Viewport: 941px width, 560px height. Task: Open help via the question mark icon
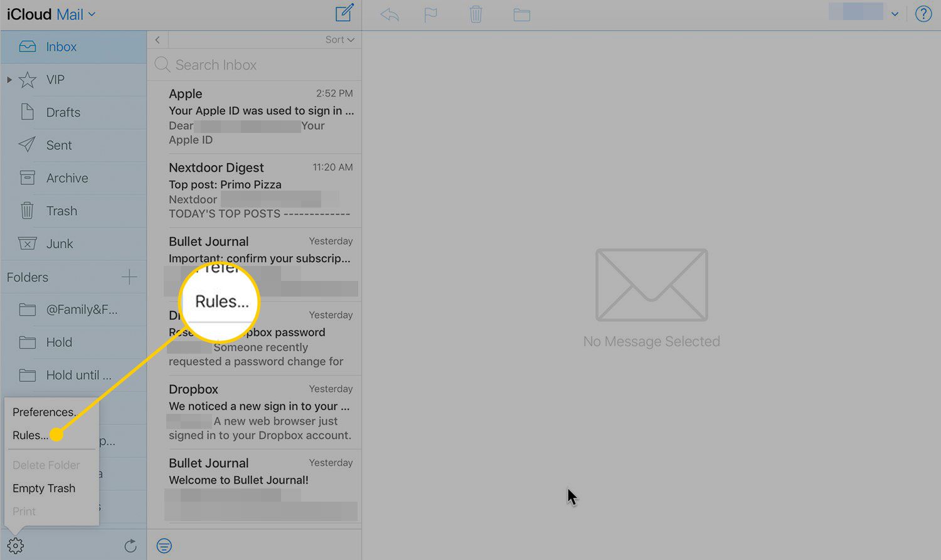point(923,14)
